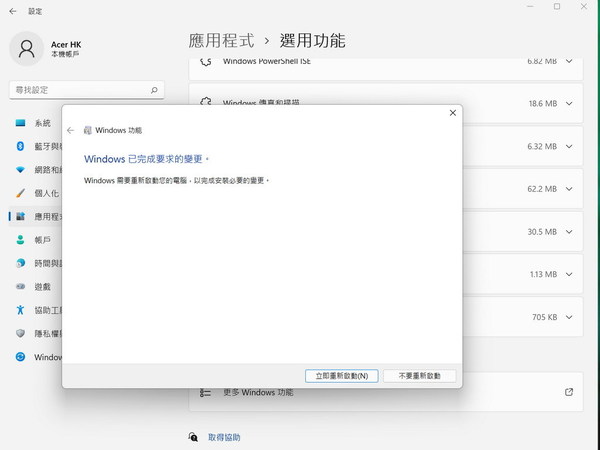The height and width of the screenshot is (450, 600).
Task: Minimize the Settings window
Action: [x=530, y=7]
